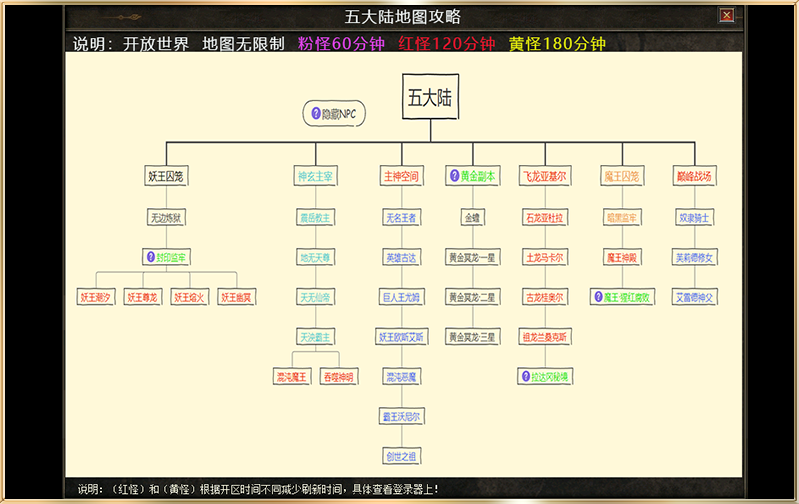Click the question mark icon on 魔王·猩红腐败

[599, 297]
